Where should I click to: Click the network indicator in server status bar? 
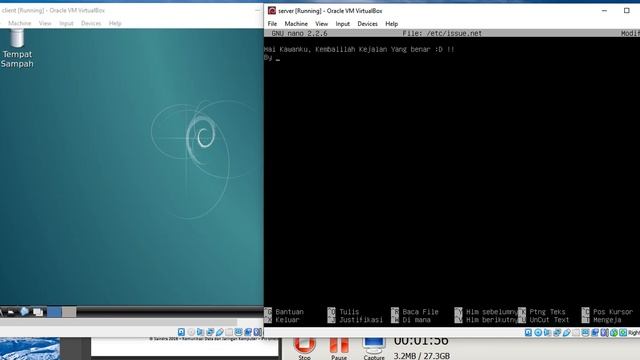557,332
